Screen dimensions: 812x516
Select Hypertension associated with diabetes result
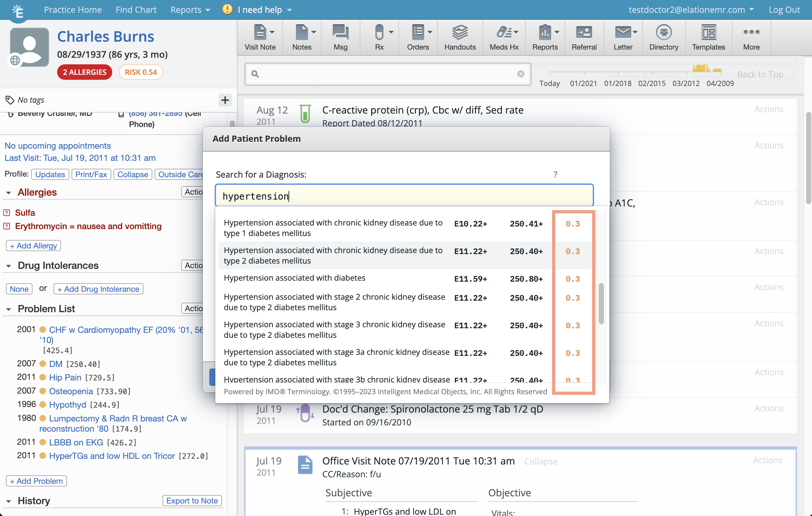tap(294, 278)
